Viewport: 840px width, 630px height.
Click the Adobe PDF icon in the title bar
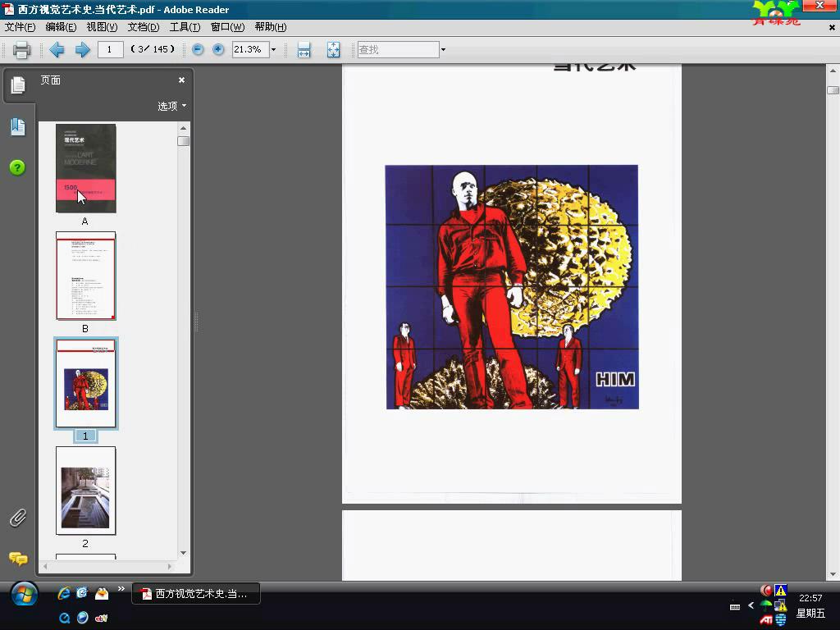pos(8,9)
